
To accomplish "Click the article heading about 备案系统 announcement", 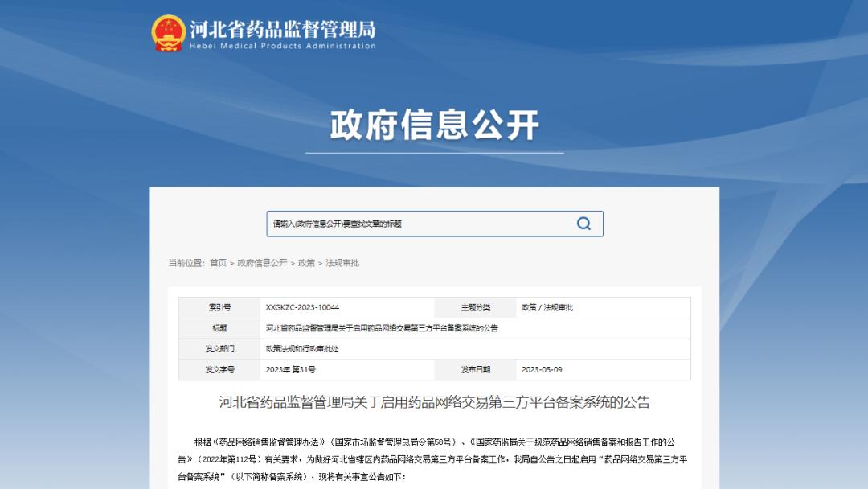I will pyautogui.click(x=434, y=402).
